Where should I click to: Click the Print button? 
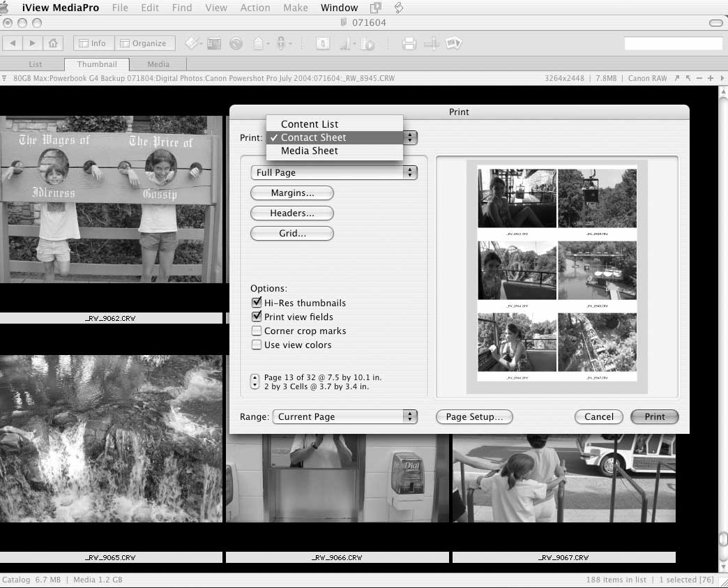coord(655,416)
